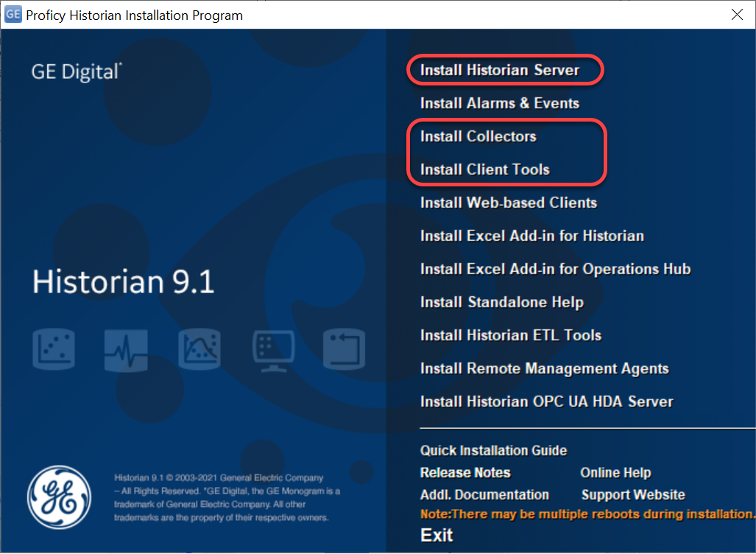Click Install Historian Server
This screenshot has height=554, width=756.
click(500, 70)
